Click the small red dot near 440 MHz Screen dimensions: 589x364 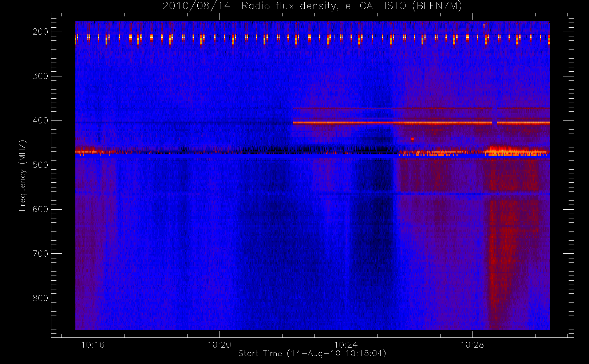coord(412,139)
